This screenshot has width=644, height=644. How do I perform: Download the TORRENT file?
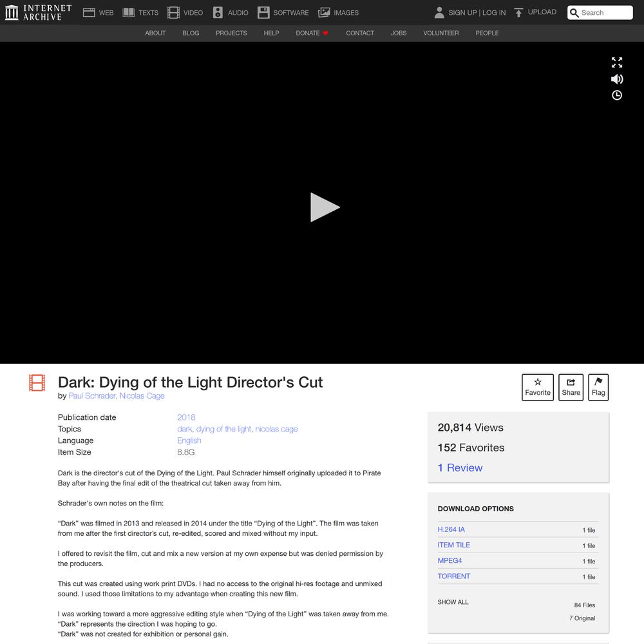[x=453, y=576]
